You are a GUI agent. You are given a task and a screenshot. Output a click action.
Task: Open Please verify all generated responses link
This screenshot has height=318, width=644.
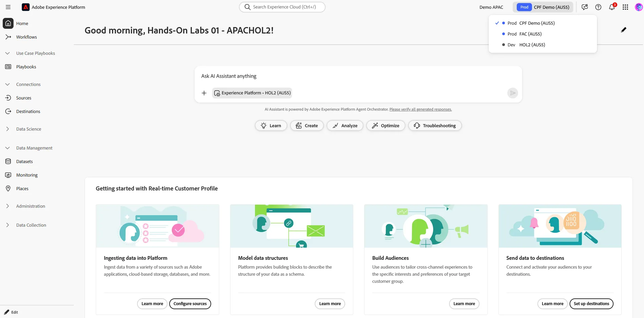[x=421, y=109]
